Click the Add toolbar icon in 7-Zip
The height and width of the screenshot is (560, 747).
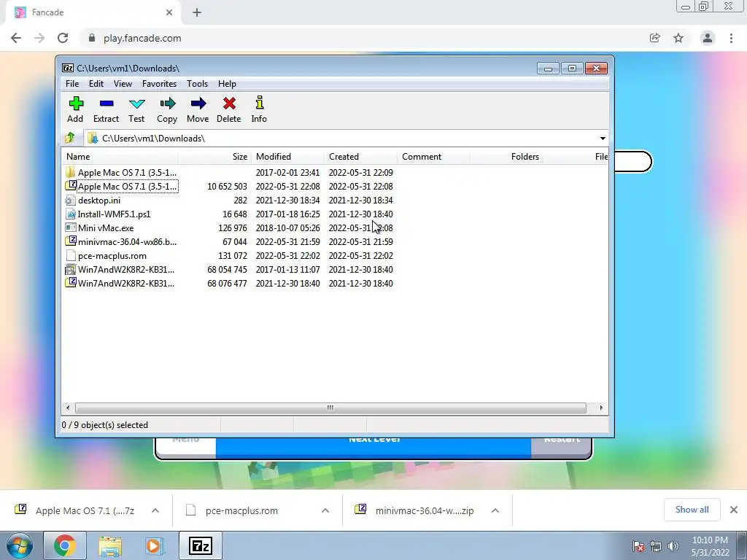[x=75, y=109]
